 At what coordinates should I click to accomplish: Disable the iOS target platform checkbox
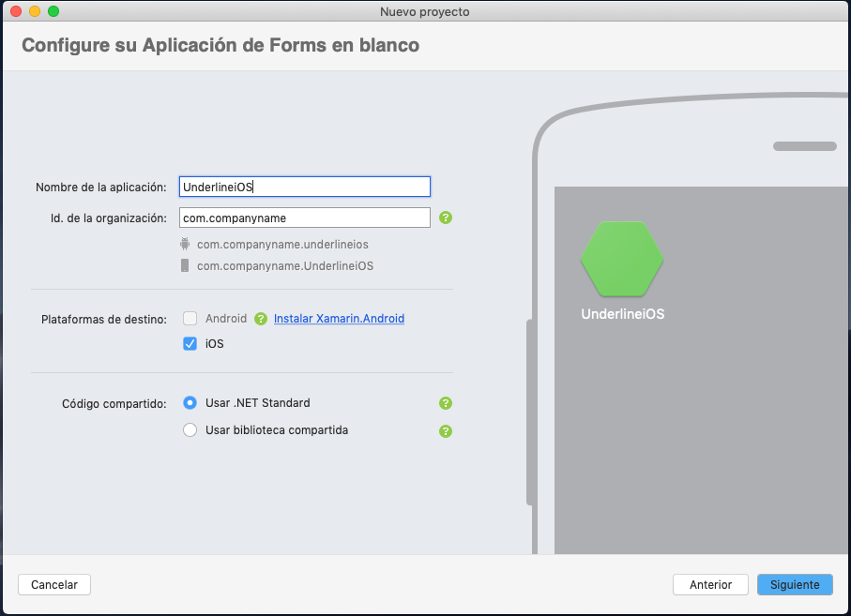click(190, 343)
